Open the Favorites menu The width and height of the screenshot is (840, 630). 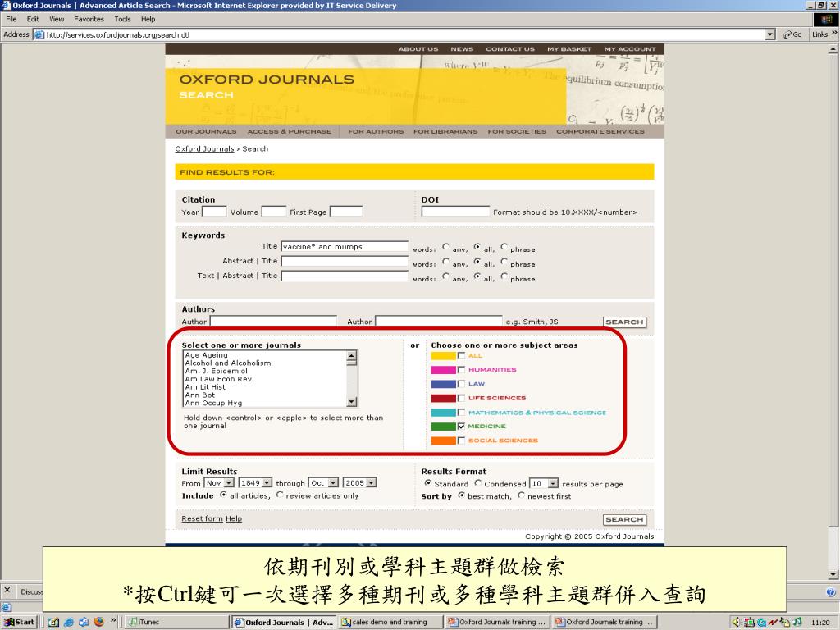point(89,20)
